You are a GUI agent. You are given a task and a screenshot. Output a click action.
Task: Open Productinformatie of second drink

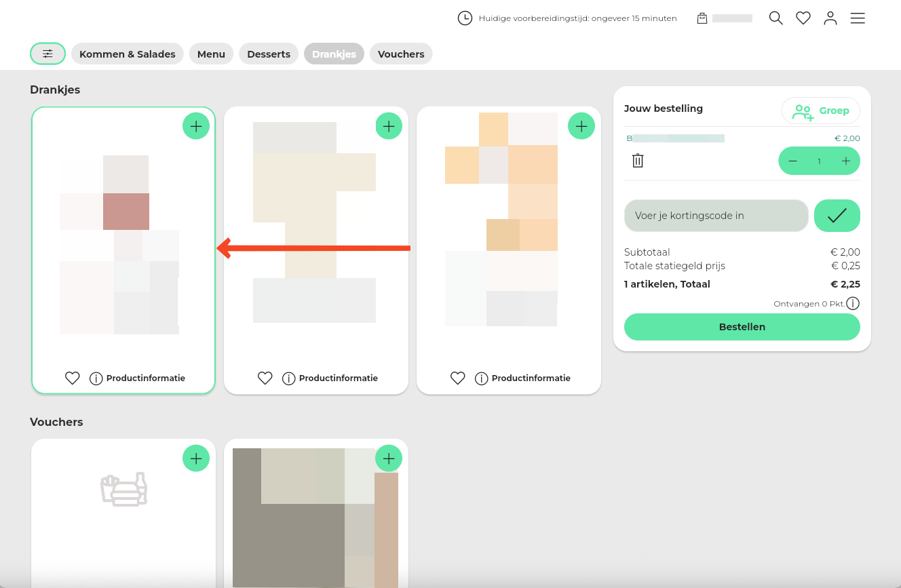(x=331, y=378)
